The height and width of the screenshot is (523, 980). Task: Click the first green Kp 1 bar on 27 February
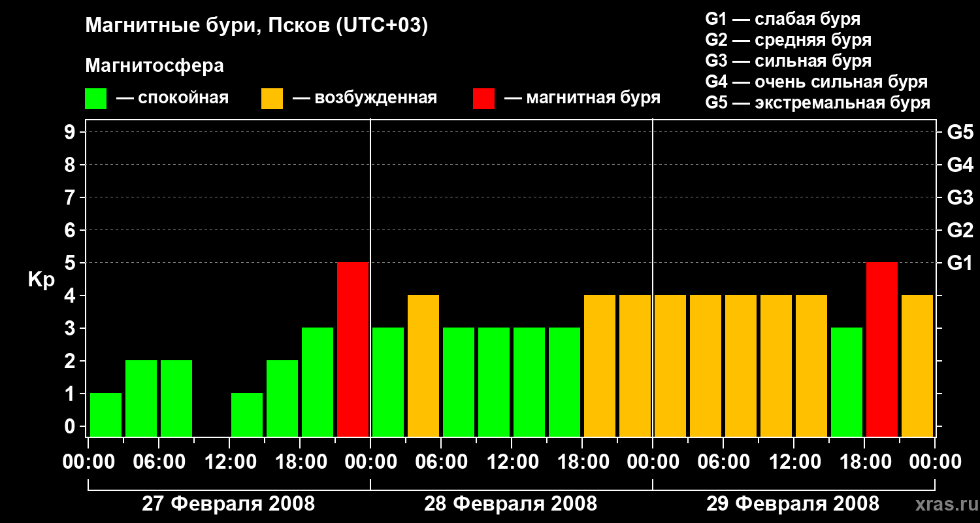pyautogui.click(x=106, y=414)
